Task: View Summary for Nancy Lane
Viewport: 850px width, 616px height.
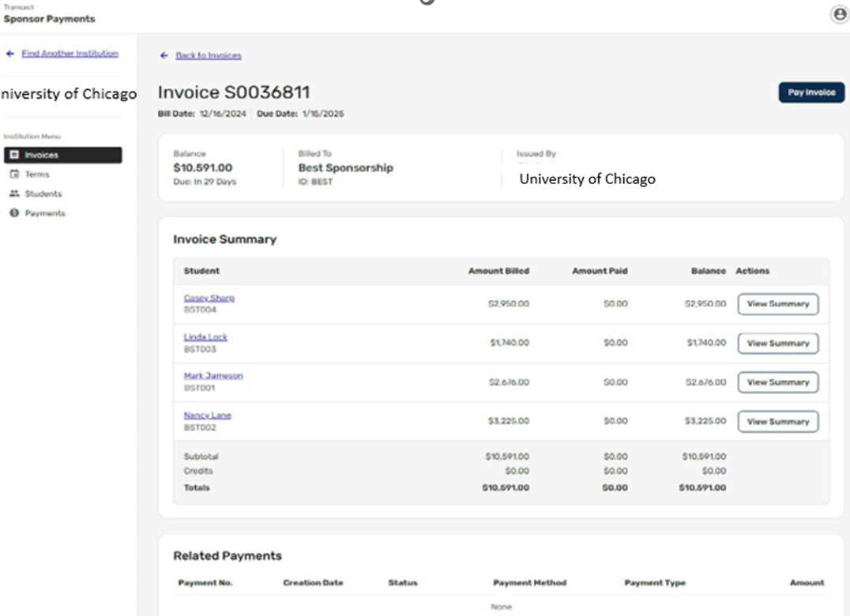Action: coord(777,422)
